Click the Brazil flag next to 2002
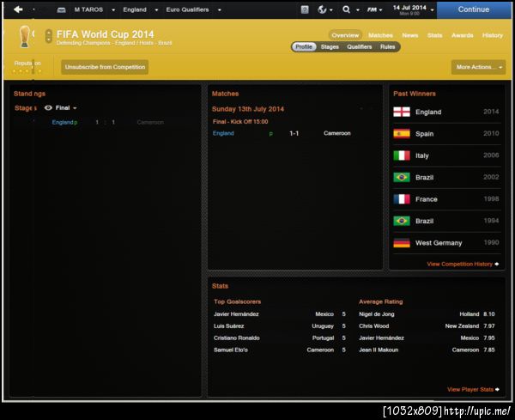 (402, 177)
